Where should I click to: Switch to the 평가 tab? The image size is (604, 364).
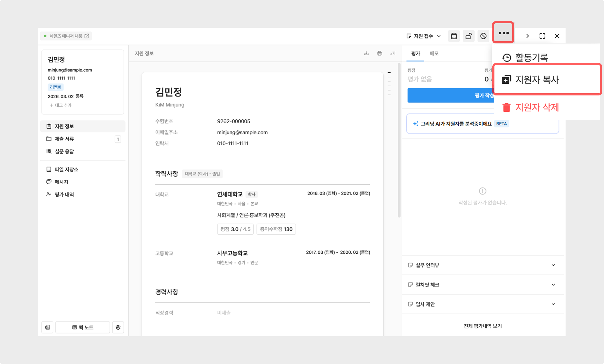tap(415, 54)
